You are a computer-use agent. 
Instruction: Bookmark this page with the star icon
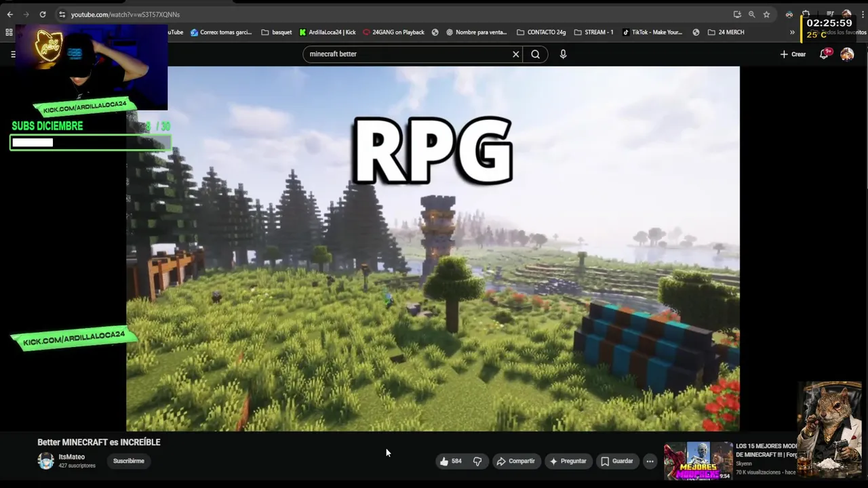coord(766,14)
